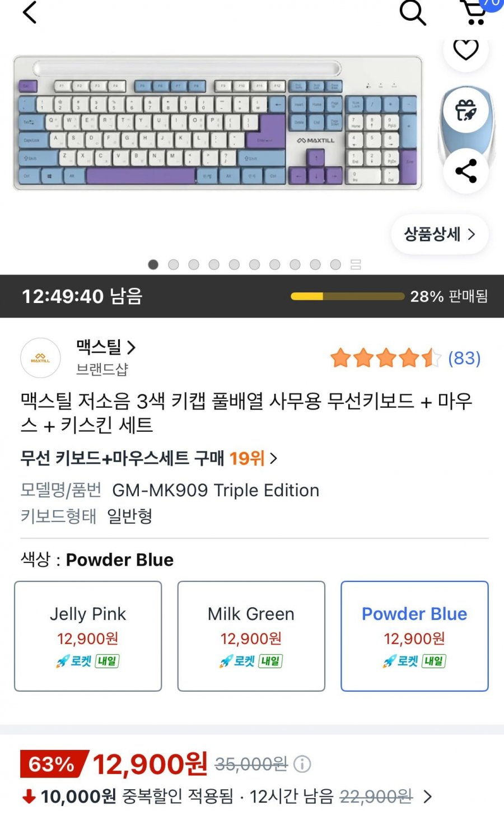Select Powder Blue color option
The width and height of the screenshot is (504, 820).
pos(414,636)
